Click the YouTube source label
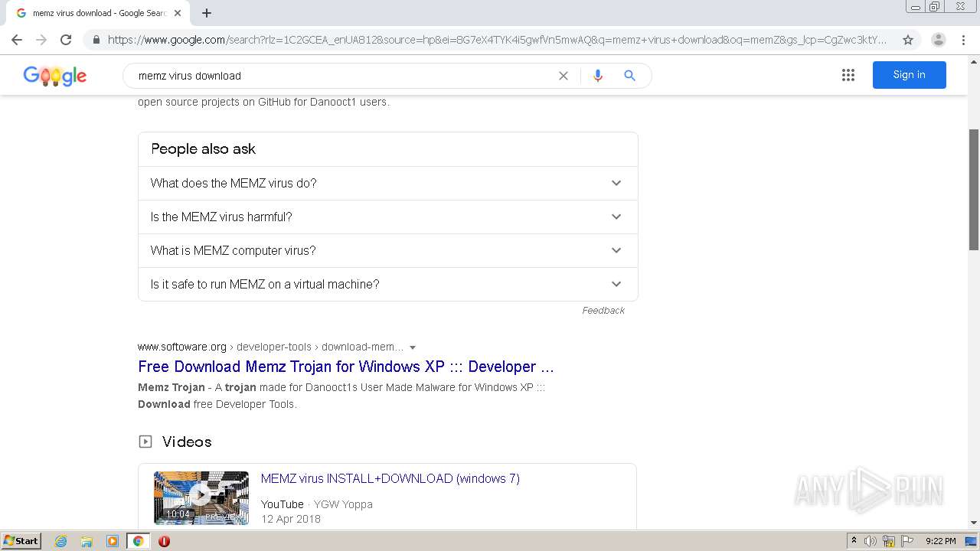The width and height of the screenshot is (980, 551). click(x=282, y=504)
